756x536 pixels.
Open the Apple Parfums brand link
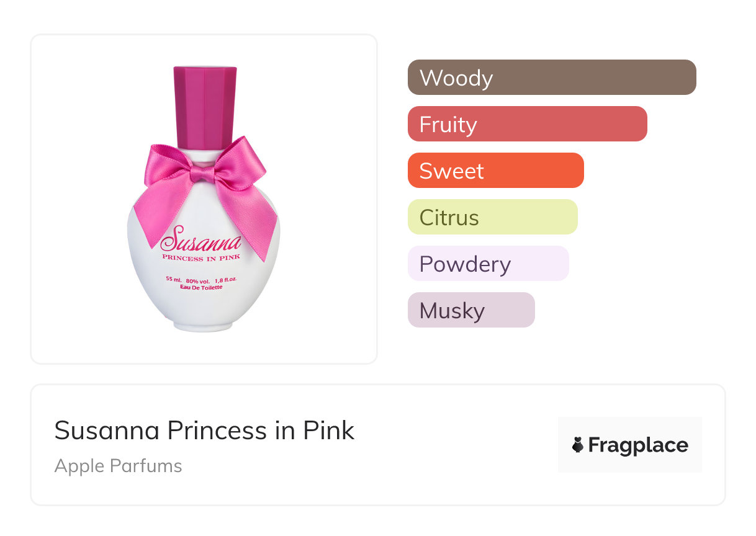pos(118,466)
